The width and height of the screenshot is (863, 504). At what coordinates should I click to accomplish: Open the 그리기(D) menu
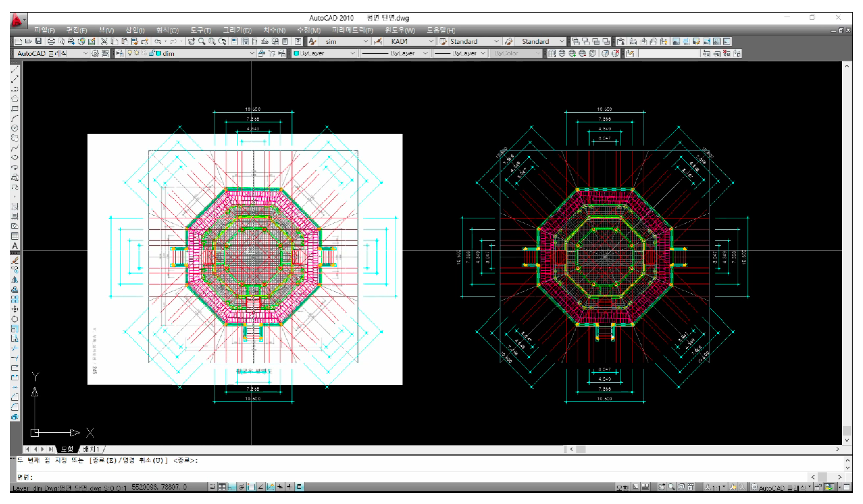[x=237, y=30]
